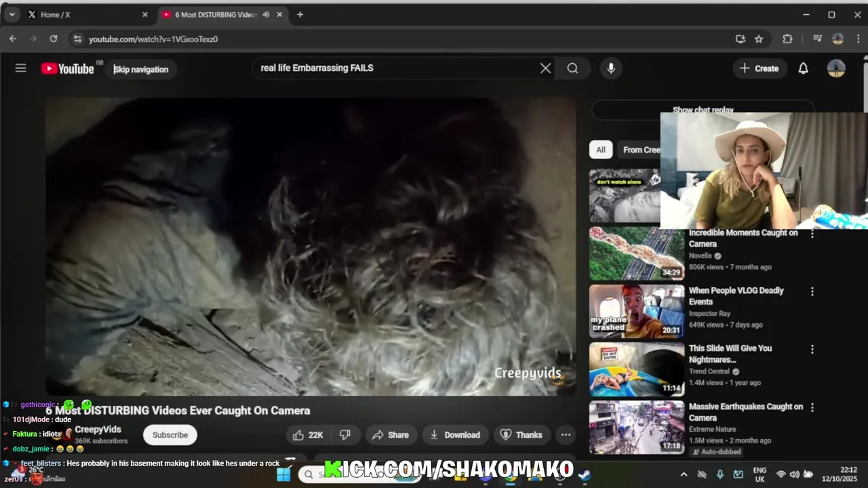Open the CreepyVids channel name
Screen dimensions: 868x488
coord(98,430)
